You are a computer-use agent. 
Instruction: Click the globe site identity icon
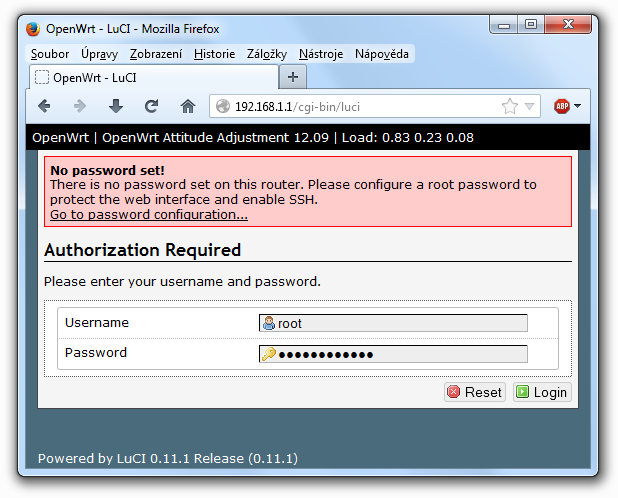[223, 106]
